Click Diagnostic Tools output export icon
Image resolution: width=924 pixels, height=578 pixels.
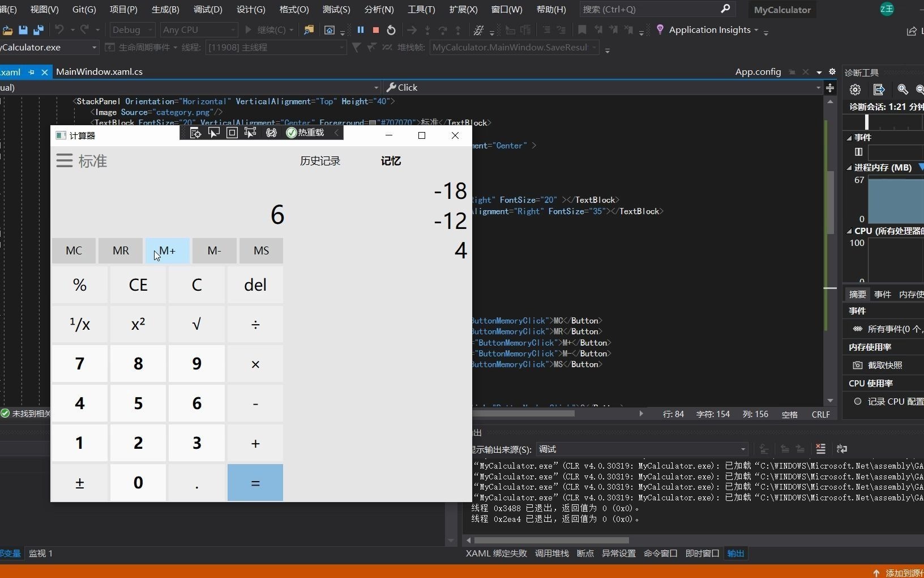point(879,90)
